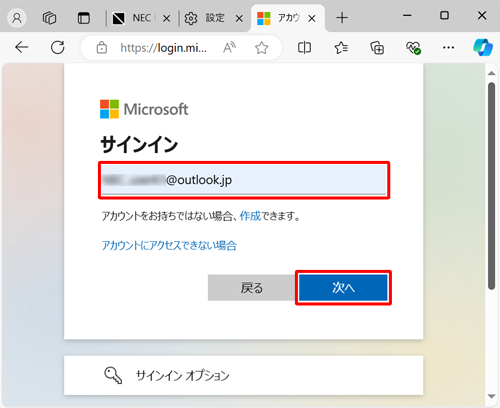The width and height of the screenshot is (500, 408).
Task: Click the 次へ next button
Action: coord(343,288)
